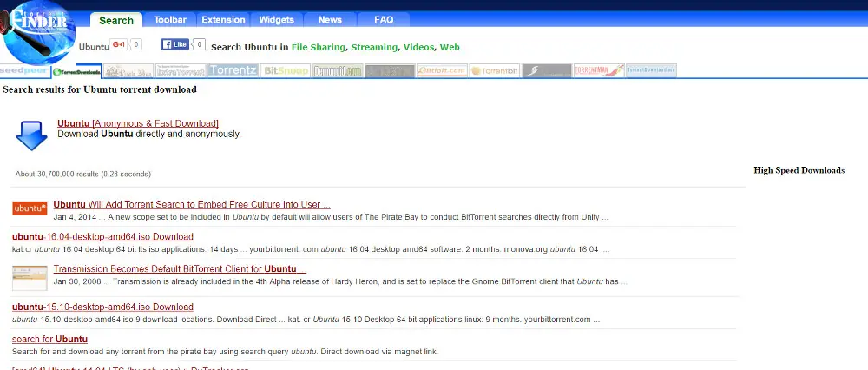This screenshot has width=868, height=370.
Task: Click 'High Speed Downloads' heading
Action: click(799, 170)
